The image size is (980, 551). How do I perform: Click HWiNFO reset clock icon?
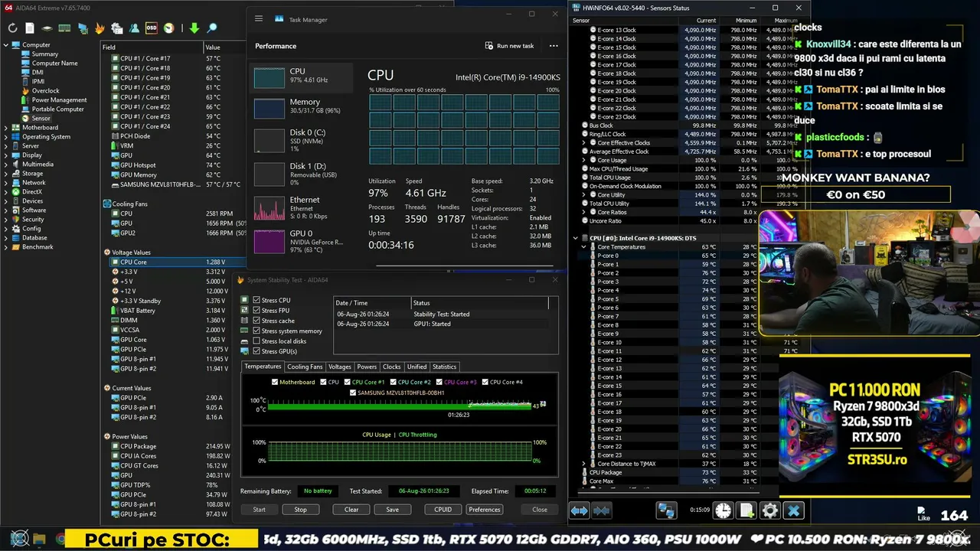point(724,510)
